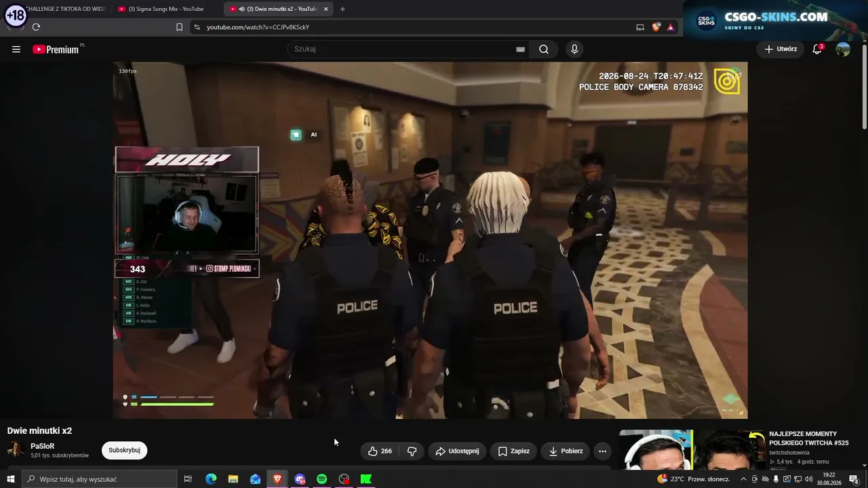Viewport: 868px width, 488px height.
Task: Open clock and calendar 19:22
Action: 829,479
